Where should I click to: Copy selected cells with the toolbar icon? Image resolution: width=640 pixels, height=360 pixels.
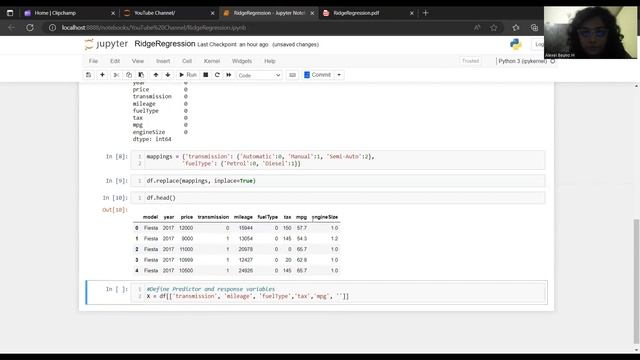pyautogui.click(x=129, y=75)
